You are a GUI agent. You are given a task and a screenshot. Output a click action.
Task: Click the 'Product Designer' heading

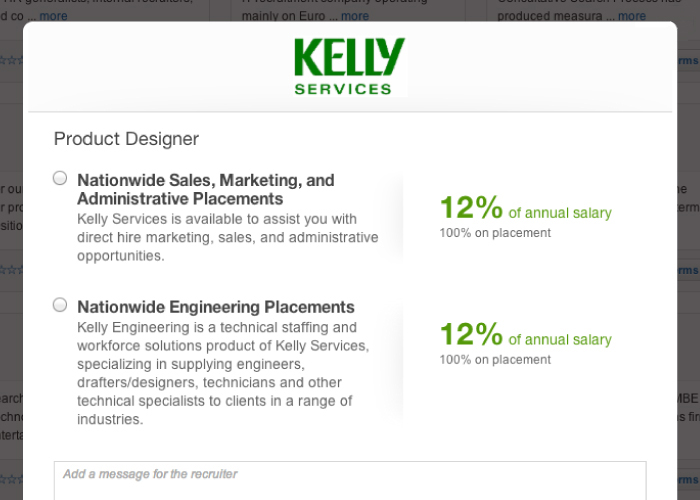pyautogui.click(x=126, y=139)
